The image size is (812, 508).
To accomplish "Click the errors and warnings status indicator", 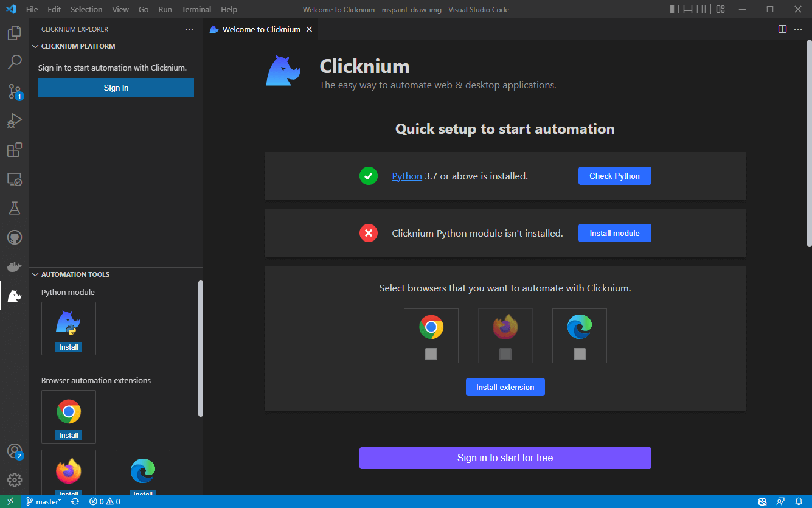I will point(105,501).
